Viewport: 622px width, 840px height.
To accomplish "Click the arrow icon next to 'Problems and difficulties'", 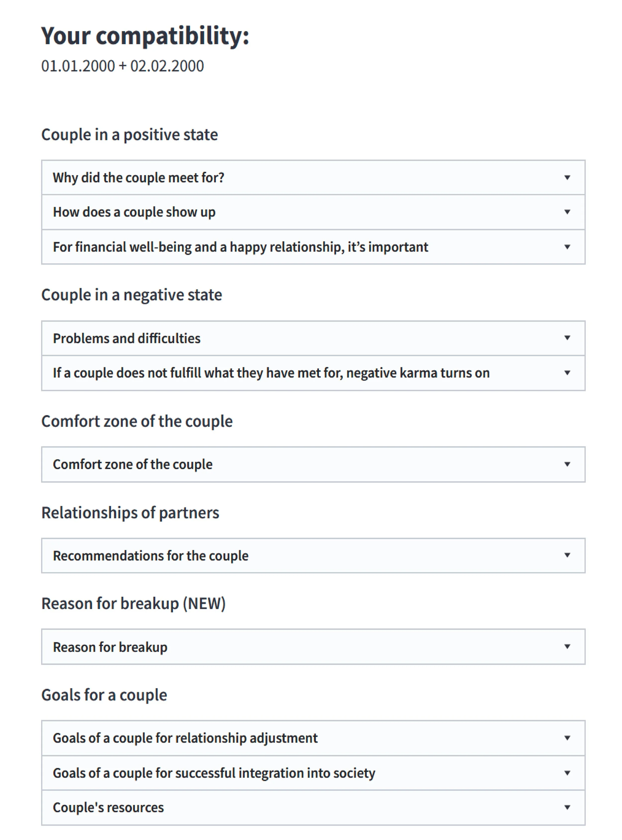I will (567, 338).
